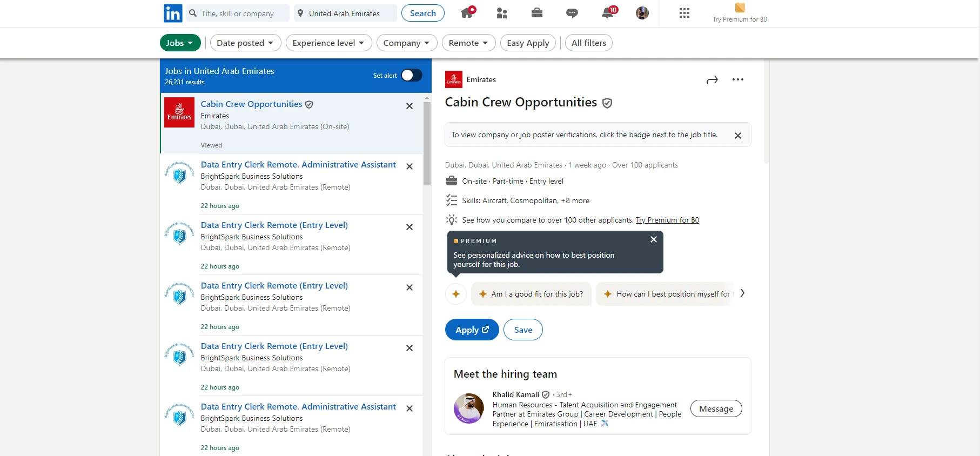The height and width of the screenshot is (456, 980).
Task: Toggle the Easy Apply filter
Action: 528,43
